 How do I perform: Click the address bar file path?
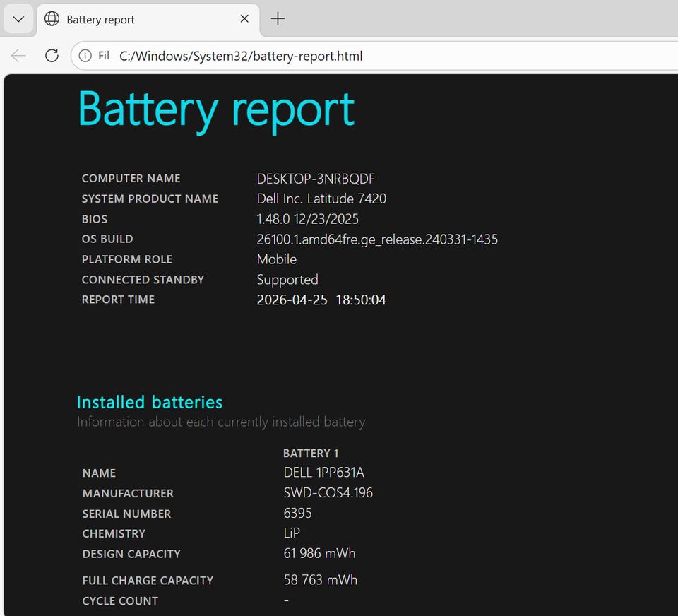(240, 56)
